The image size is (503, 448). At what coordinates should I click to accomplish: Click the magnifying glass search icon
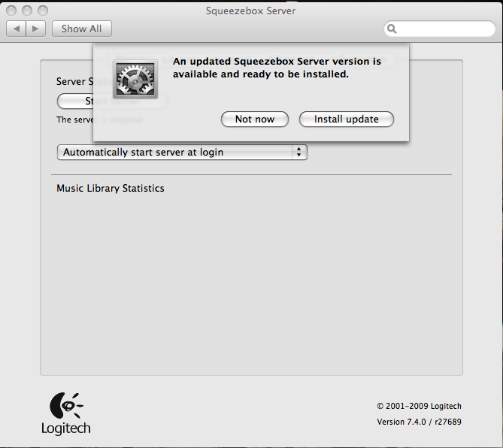click(392, 29)
